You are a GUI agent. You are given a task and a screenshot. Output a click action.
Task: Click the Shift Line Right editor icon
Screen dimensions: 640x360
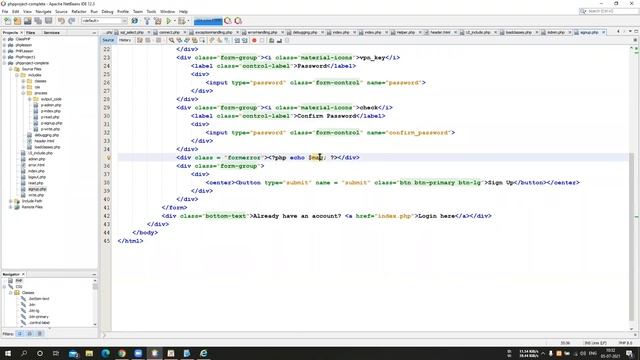click(245, 40)
